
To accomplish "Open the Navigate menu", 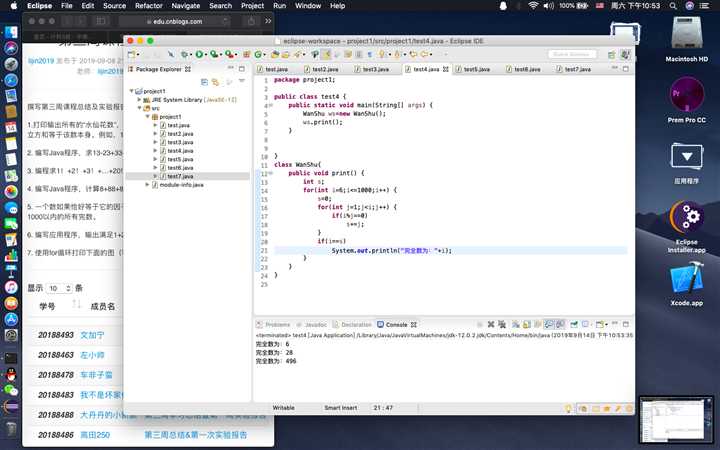I will coord(186,6).
